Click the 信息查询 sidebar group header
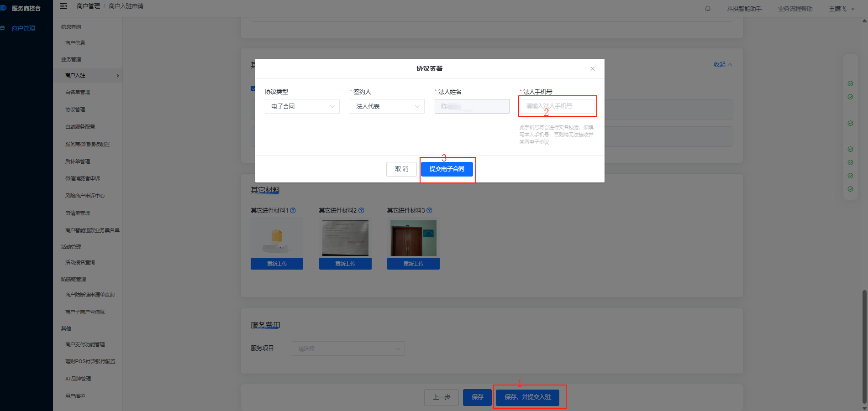 [x=71, y=27]
